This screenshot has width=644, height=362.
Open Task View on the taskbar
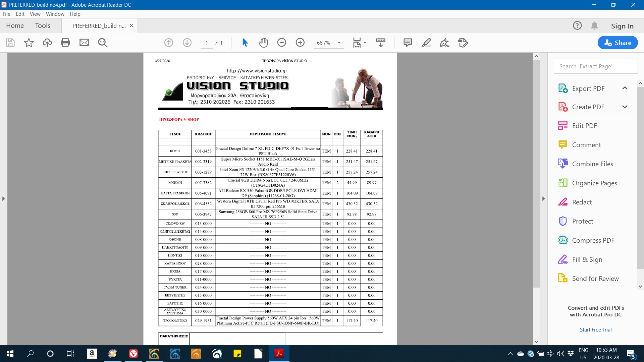[x=70, y=354]
